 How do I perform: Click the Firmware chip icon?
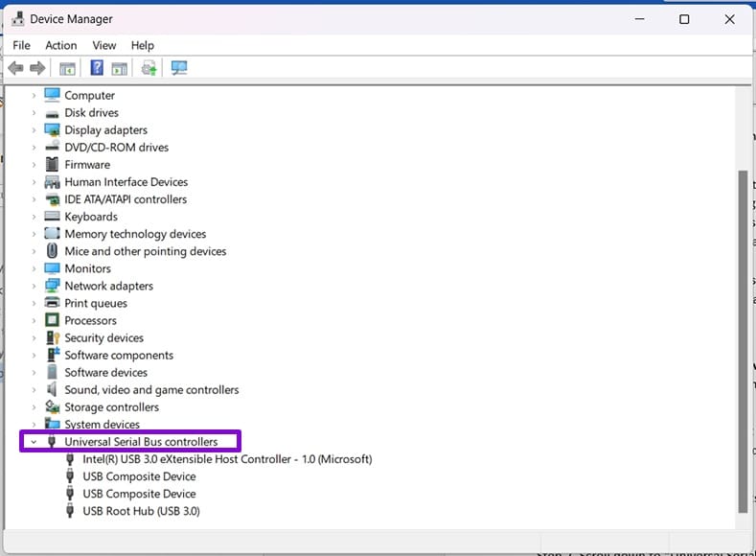[52, 164]
